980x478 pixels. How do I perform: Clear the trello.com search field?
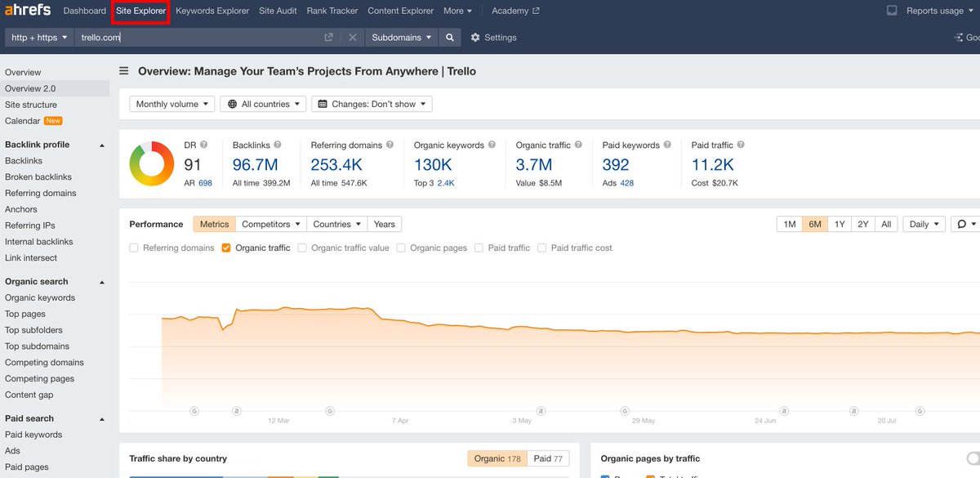pos(353,38)
